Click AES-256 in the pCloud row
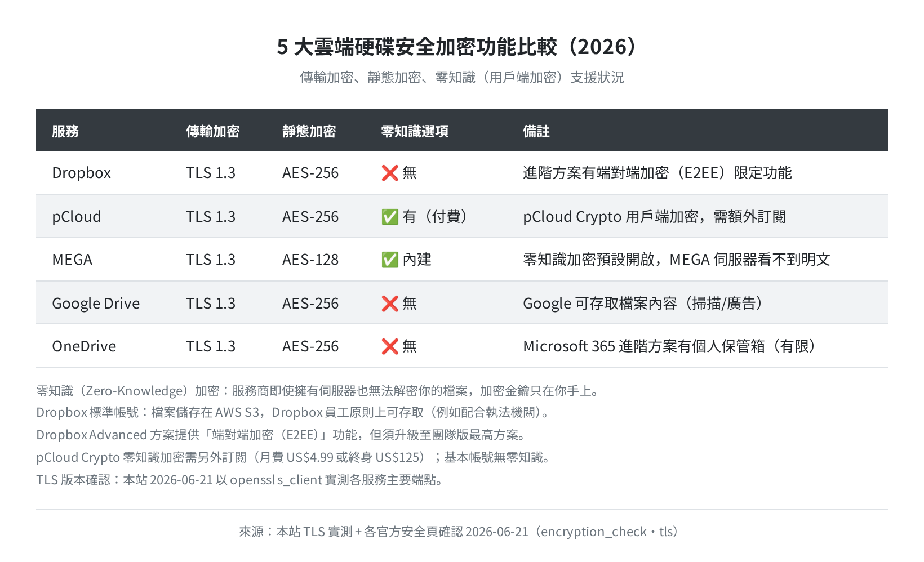 [310, 217]
